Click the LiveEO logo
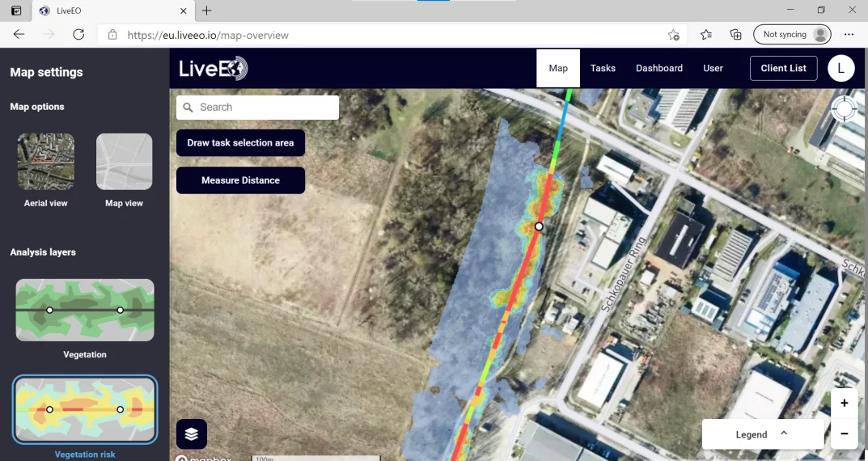868x461 pixels. pyautogui.click(x=213, y=69)
